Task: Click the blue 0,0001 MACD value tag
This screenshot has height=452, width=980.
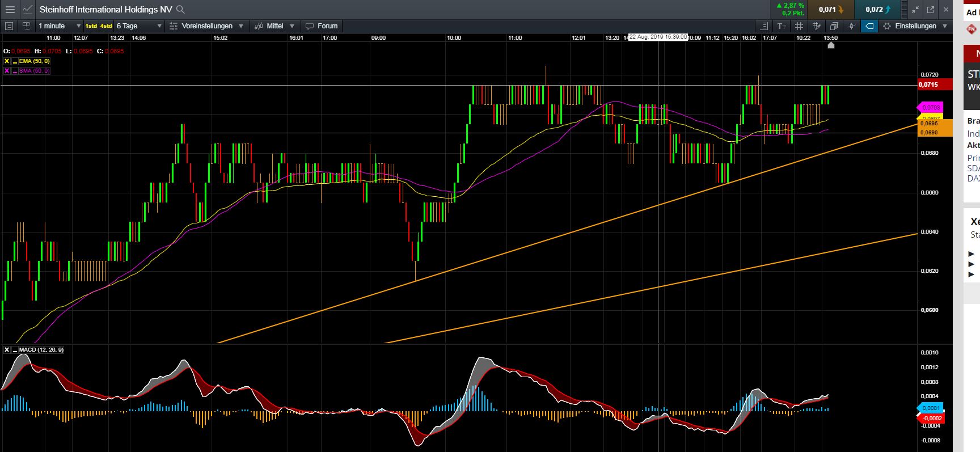Action: 930,408
